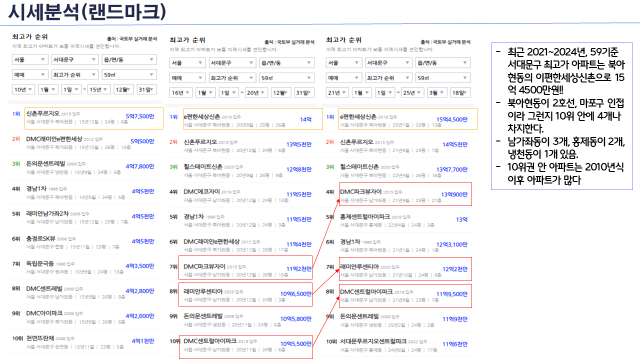Open 서울 city dropdown in the 21년–25년 panel
The height and width of the screenshot is (360, 640).
click(343, 63)
